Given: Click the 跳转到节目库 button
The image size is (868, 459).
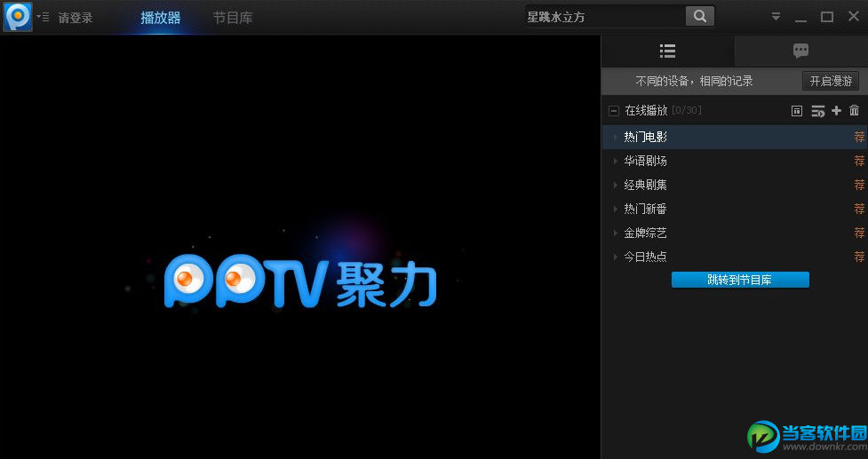Looking at the screenshot, I should coord(740,280).
